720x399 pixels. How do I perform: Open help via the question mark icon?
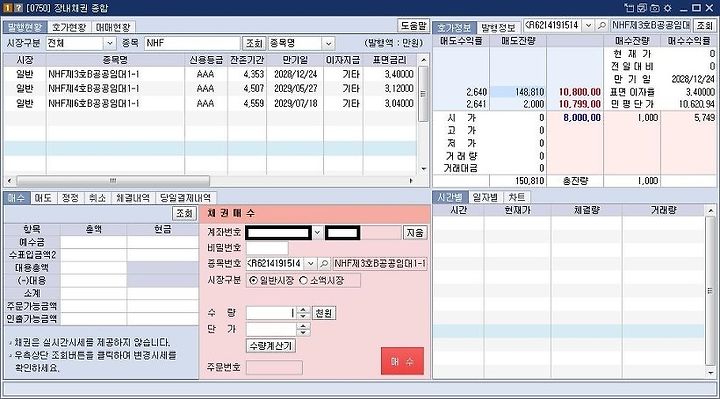[x=18, y=8]
